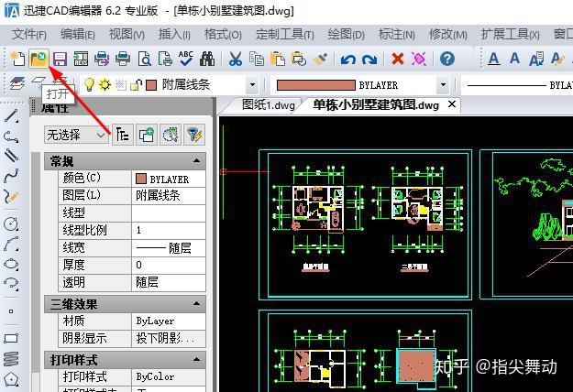Open the 绘图(D) menu

click(346, 35)
